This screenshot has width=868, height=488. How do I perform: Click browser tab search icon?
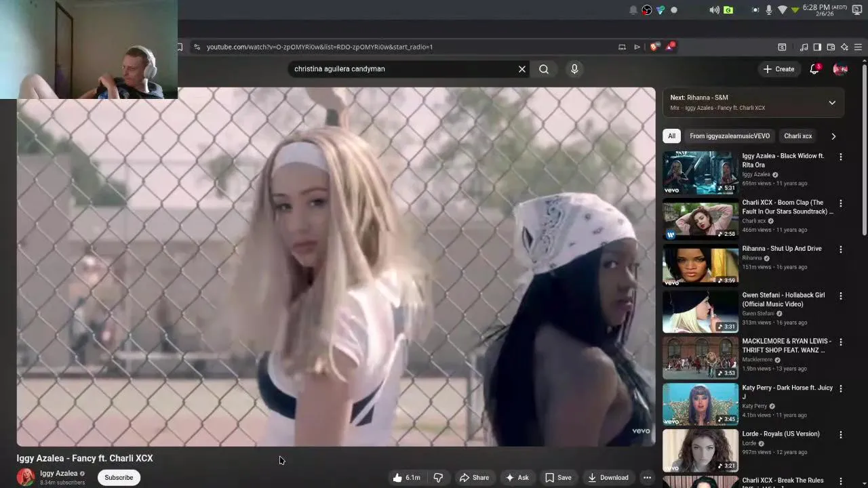[x=782, y=47]
